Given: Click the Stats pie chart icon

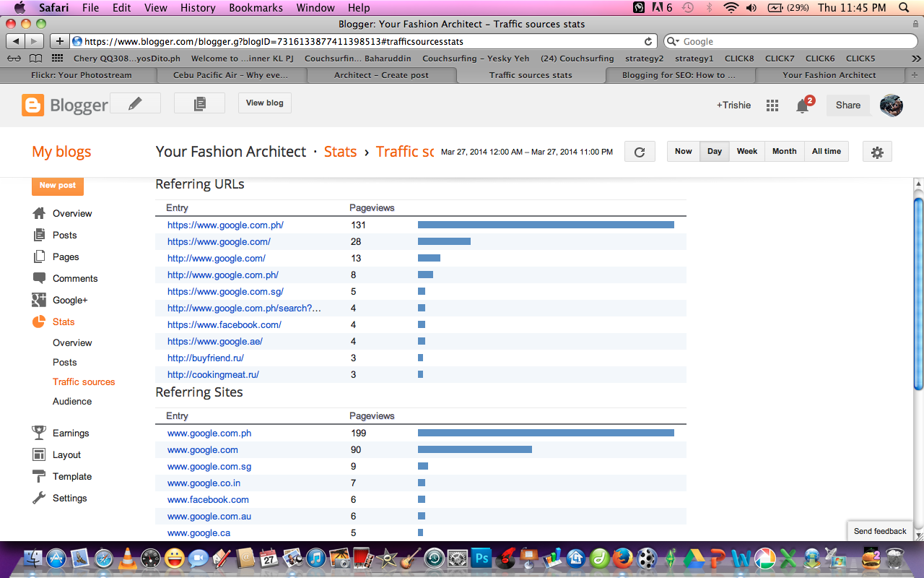Looking at the screenshot, I should [39, 322].
